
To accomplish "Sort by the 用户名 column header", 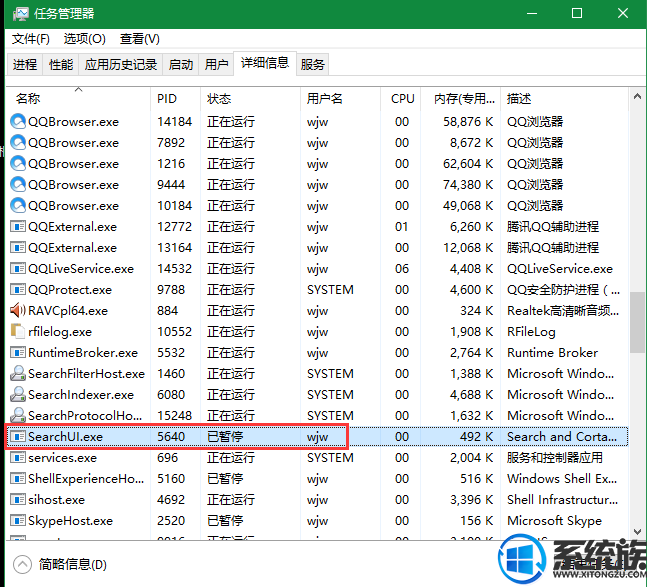I will pyautogui.click(x=340, y=99).
